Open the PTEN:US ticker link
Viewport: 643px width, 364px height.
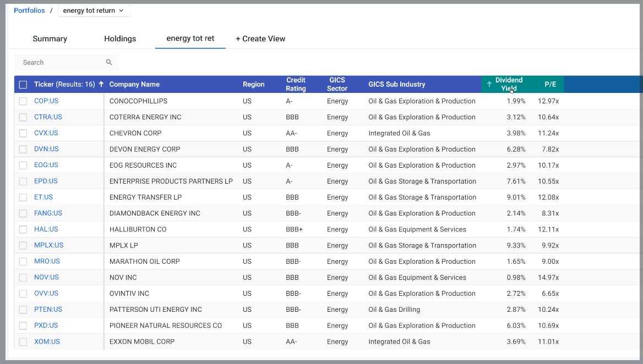point(48,309)
